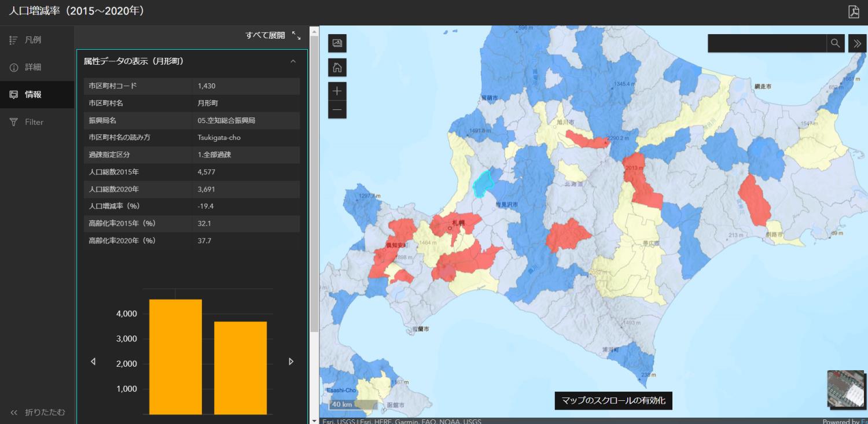
Task: Click the home extent button on the map
Action: 337,68
